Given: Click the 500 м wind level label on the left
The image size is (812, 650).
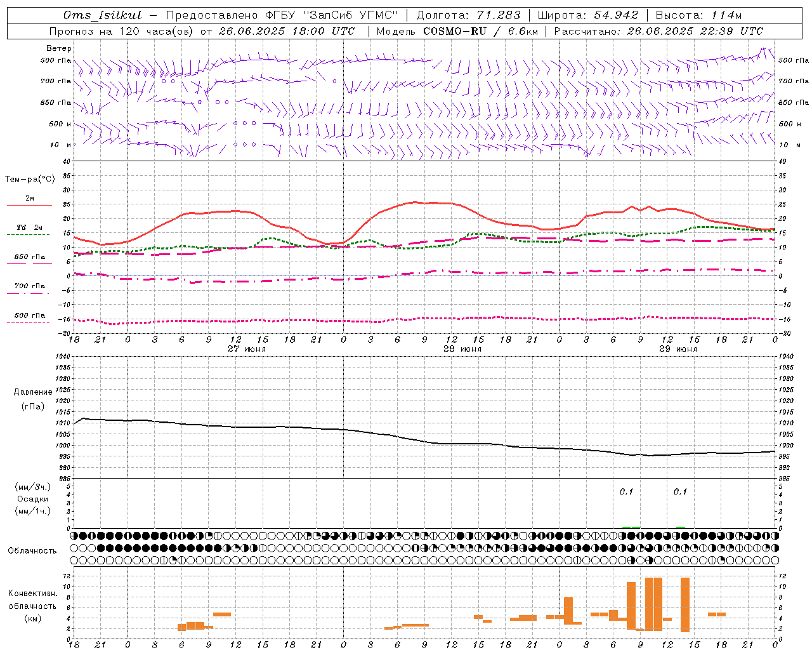Looking at the screenshot, I should (60, 124).
